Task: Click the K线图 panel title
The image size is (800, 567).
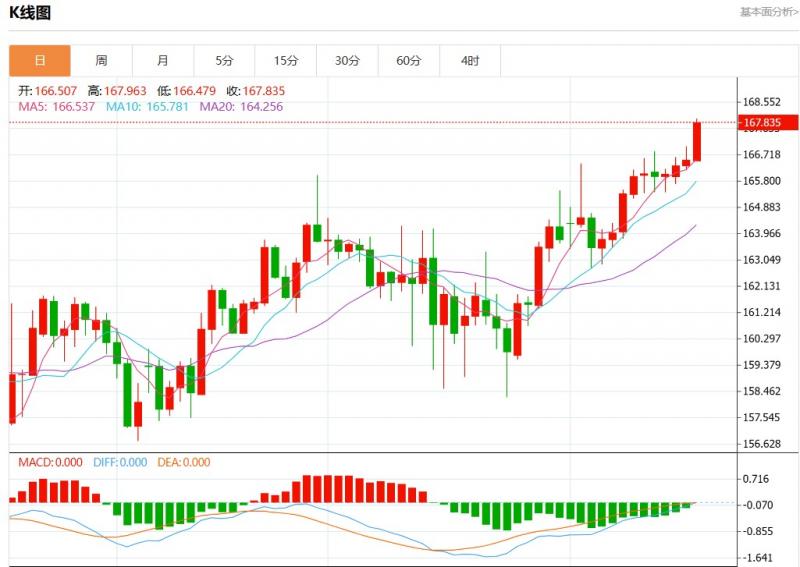Action: point(30,13)
